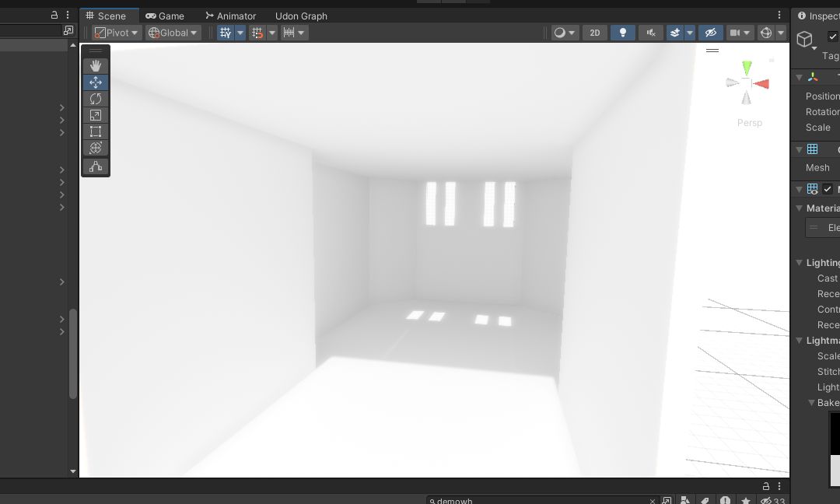Select the Move tool

pyautogui.click(x=96, y=82)
